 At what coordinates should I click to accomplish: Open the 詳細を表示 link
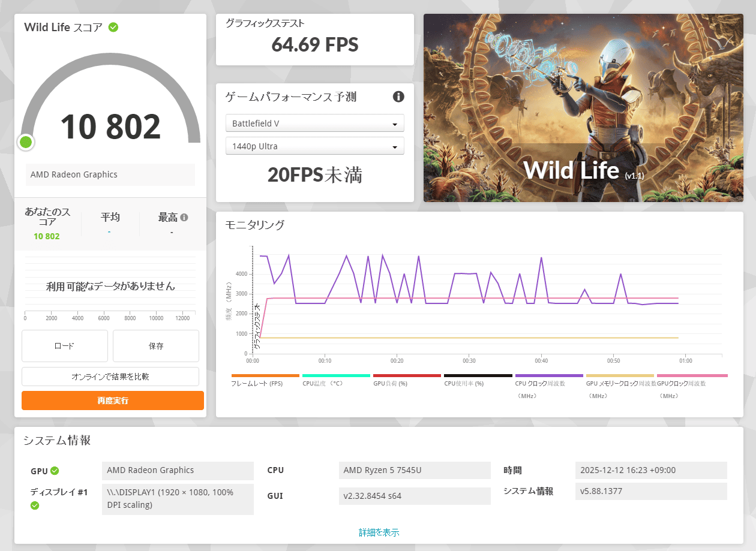(379, 532)
